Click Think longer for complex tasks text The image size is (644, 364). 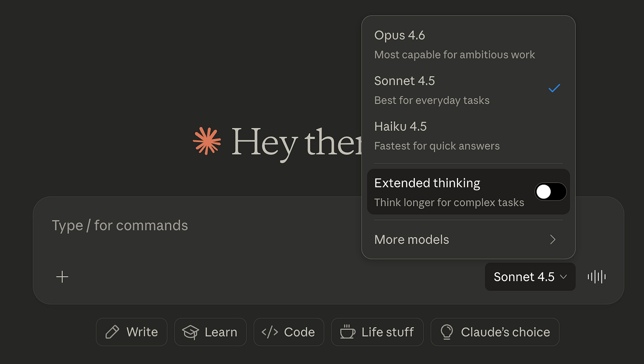click(449, 203)
